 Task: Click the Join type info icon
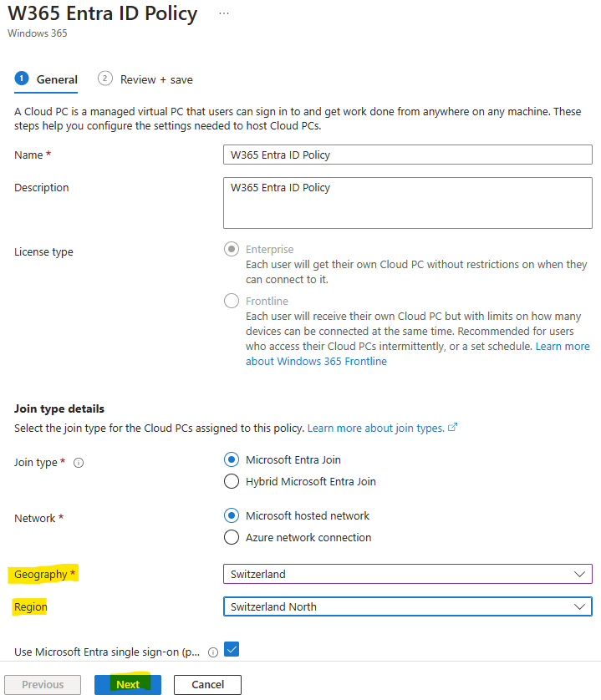point(79,463)
